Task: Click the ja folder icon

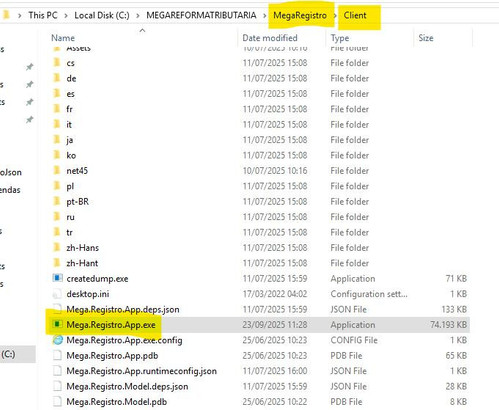Action: point(57,139)
